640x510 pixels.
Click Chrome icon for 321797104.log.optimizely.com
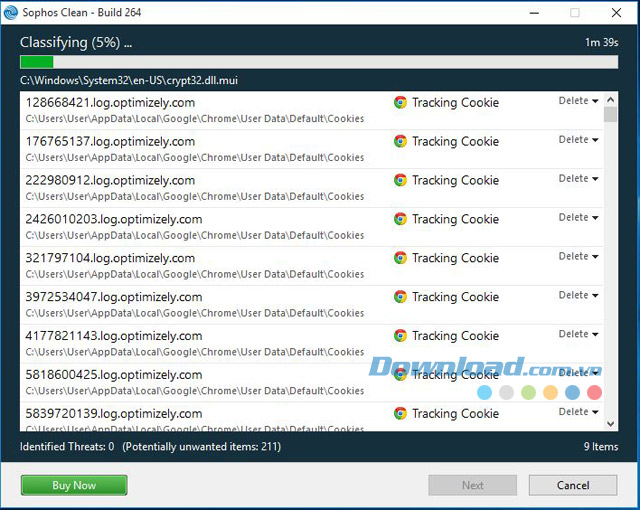coord(400,258)
